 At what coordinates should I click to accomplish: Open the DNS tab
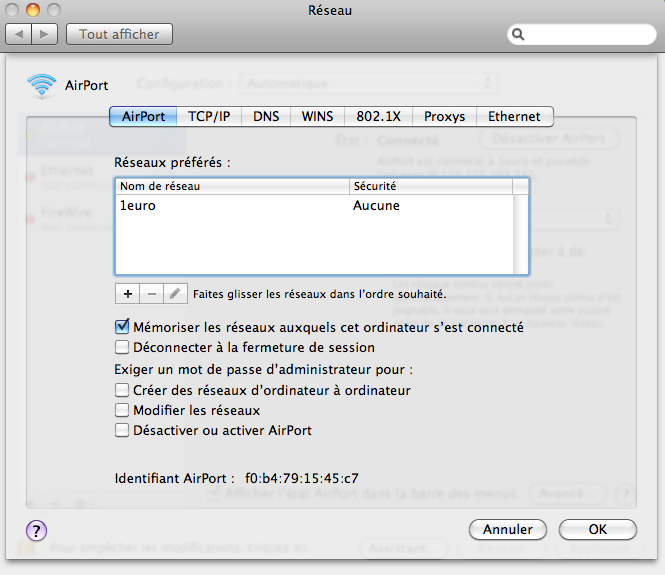[x=266, y=116]
